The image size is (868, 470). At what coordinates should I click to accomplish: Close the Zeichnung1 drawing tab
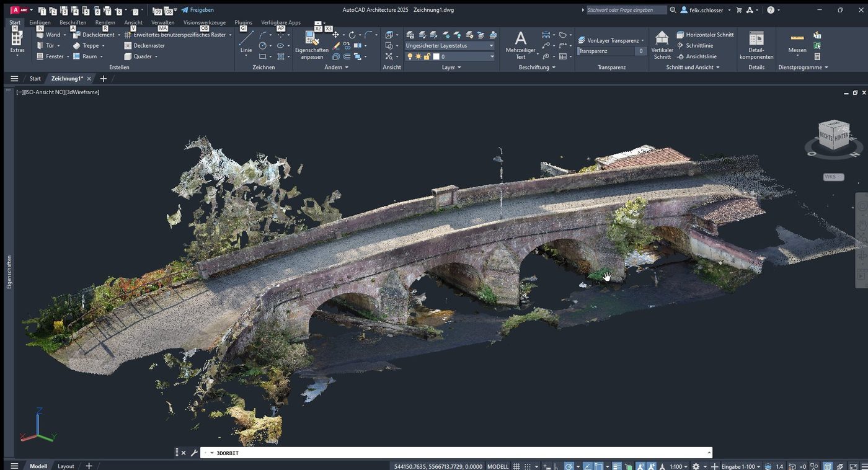pyautogui.click(x=89, y=79)
